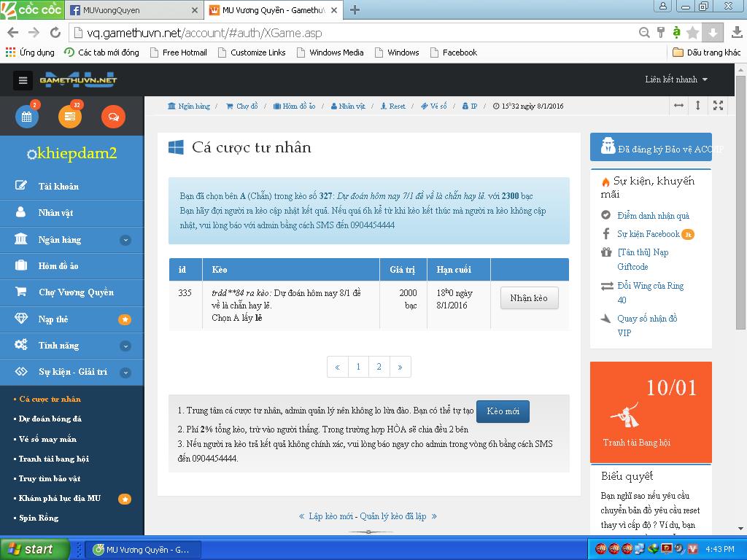Expand the Tính năng sidebar menu
Viewport: 747px width, 560px height.
(x=125, y=346)
